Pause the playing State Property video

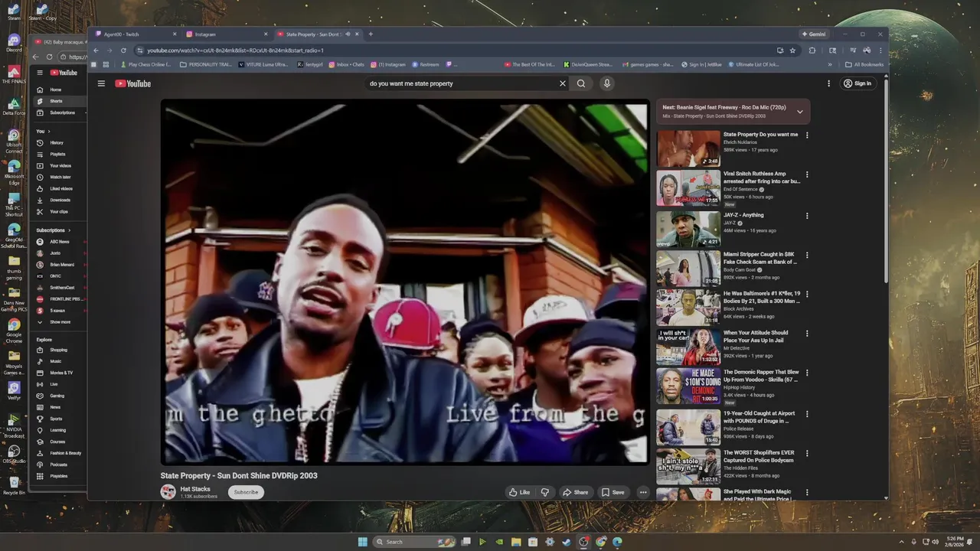click(x=404, y=284)
